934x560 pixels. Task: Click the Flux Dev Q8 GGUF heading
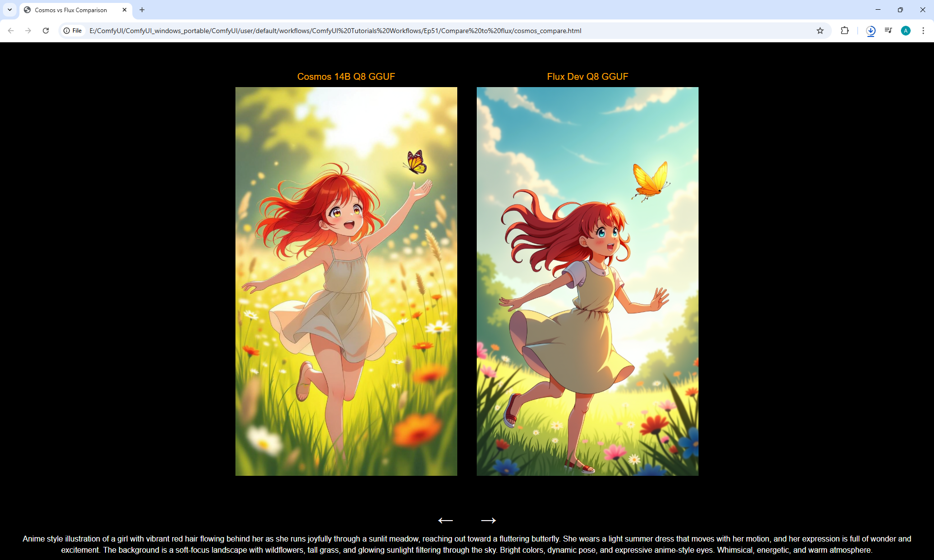point(587,76)
